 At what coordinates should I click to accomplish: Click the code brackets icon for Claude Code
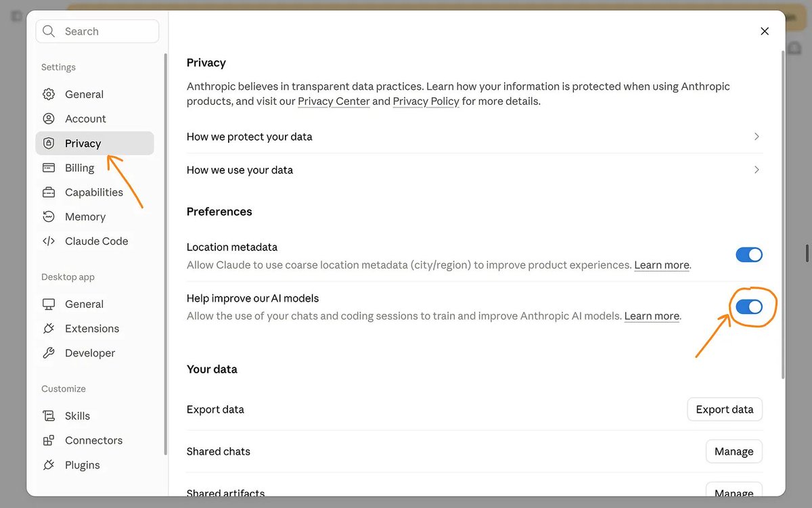(x=49, y=241)
